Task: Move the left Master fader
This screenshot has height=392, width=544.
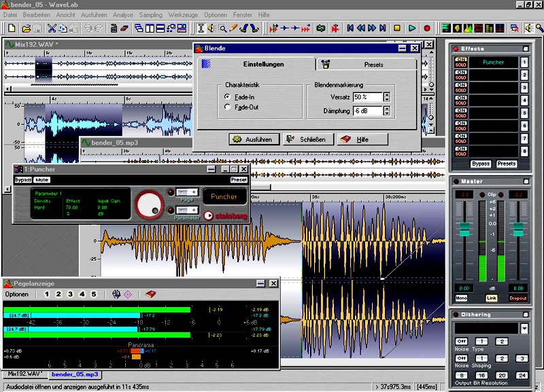Action: coord(464,230)
